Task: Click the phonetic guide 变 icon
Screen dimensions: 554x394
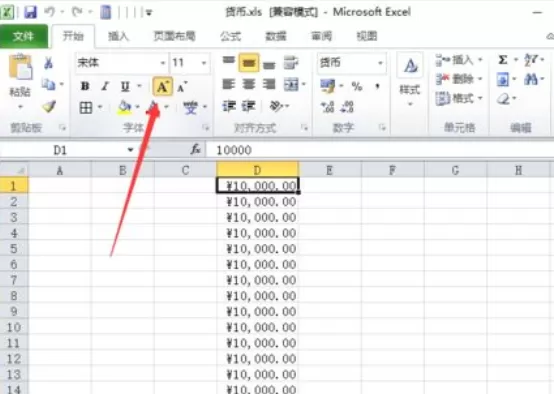Action: coord(190,107)
